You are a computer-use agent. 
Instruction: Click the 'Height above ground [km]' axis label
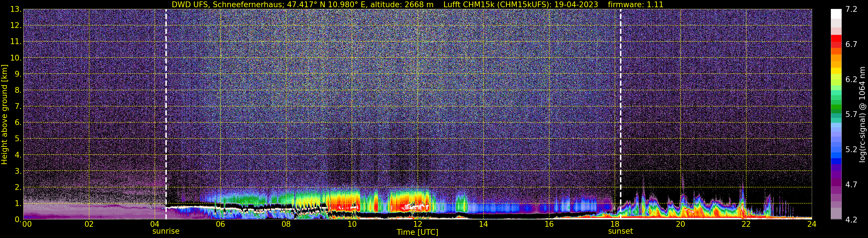(4, 114)
